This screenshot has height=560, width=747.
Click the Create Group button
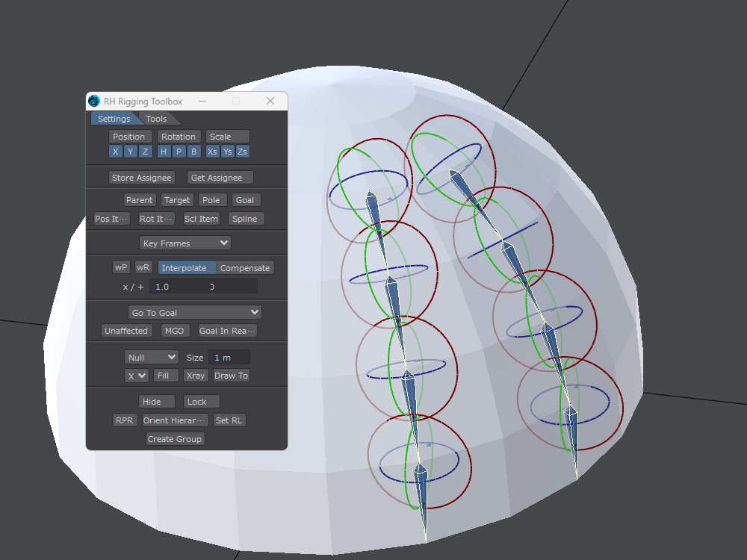pos(175,439)
